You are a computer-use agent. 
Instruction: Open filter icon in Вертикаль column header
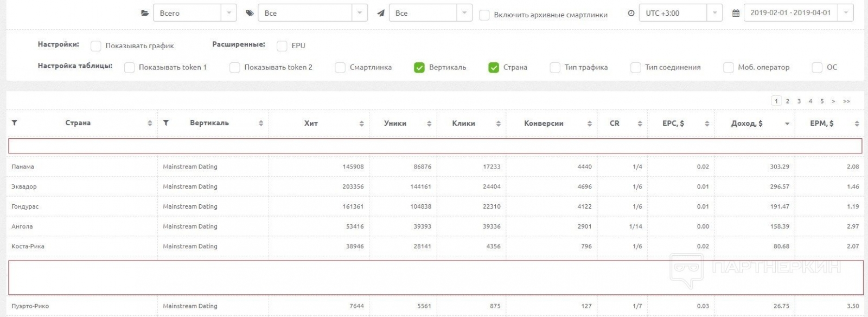click(x=166, y=123)
